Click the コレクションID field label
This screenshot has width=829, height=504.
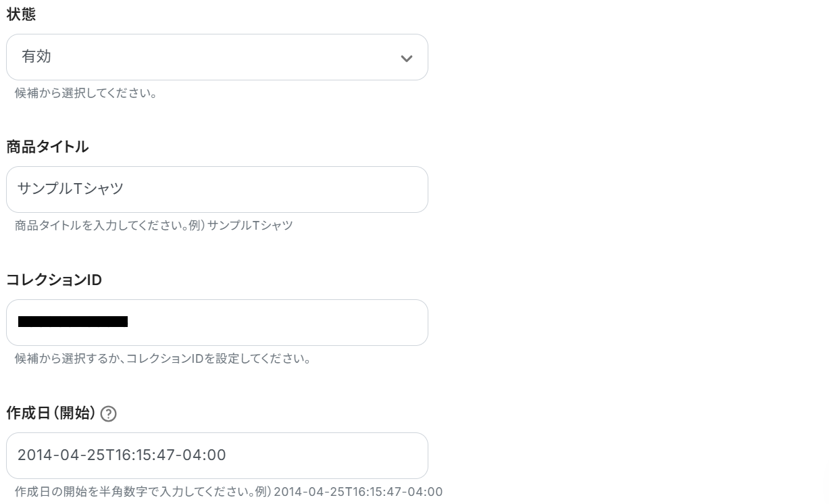click(54, 280)
